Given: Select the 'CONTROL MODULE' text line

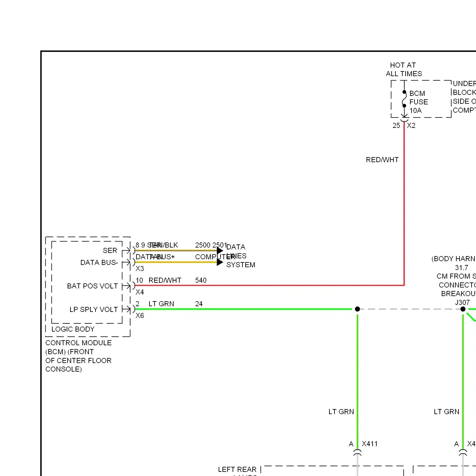Looking at the screenshot, I should pyautogui.click(x=78, y=343).
